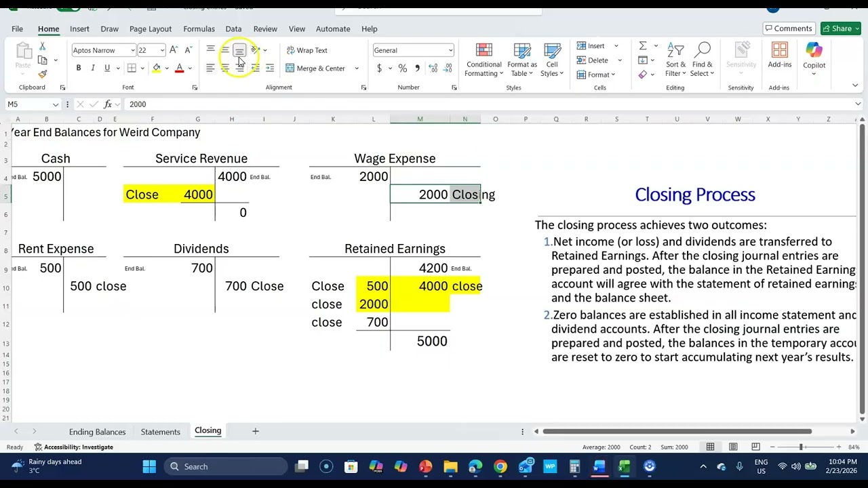Viewport: 868px width, 488px height.
Task: Open Conditional Formatting menu
Action: (x=484, y=60)
